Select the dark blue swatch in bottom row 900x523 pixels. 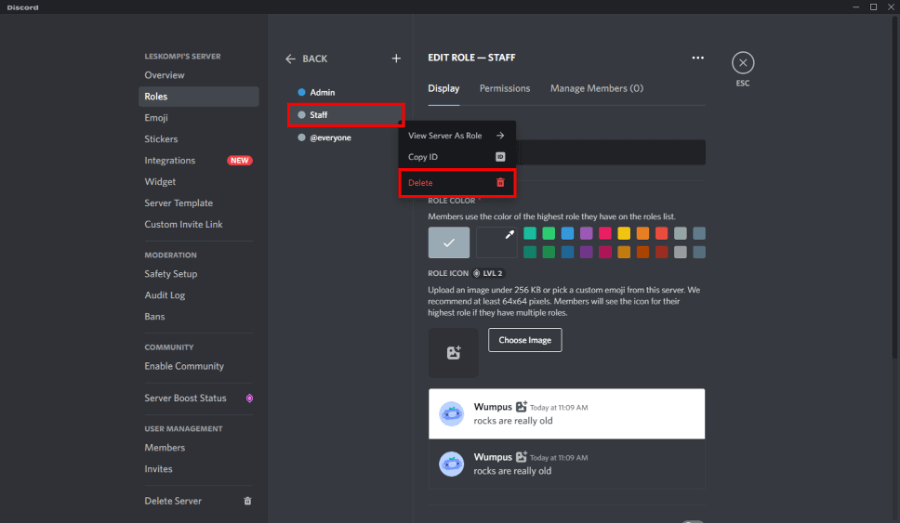point(568,252)
